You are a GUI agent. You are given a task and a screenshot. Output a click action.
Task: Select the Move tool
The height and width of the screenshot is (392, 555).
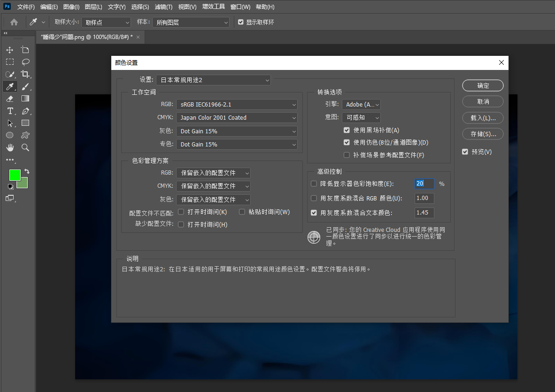tap(10, 50)
